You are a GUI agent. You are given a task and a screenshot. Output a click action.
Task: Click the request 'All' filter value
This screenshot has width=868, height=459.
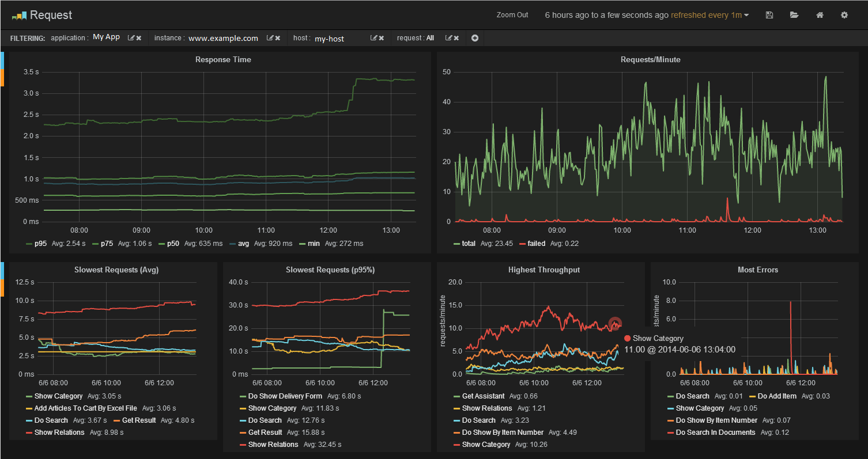(430, 38)
